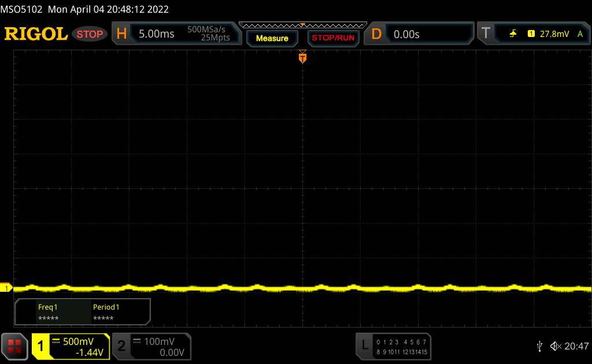This screenshot has width=592, height=364.
Task: Click the trigger source channel 1 badge
Action: tap(531, 34)
